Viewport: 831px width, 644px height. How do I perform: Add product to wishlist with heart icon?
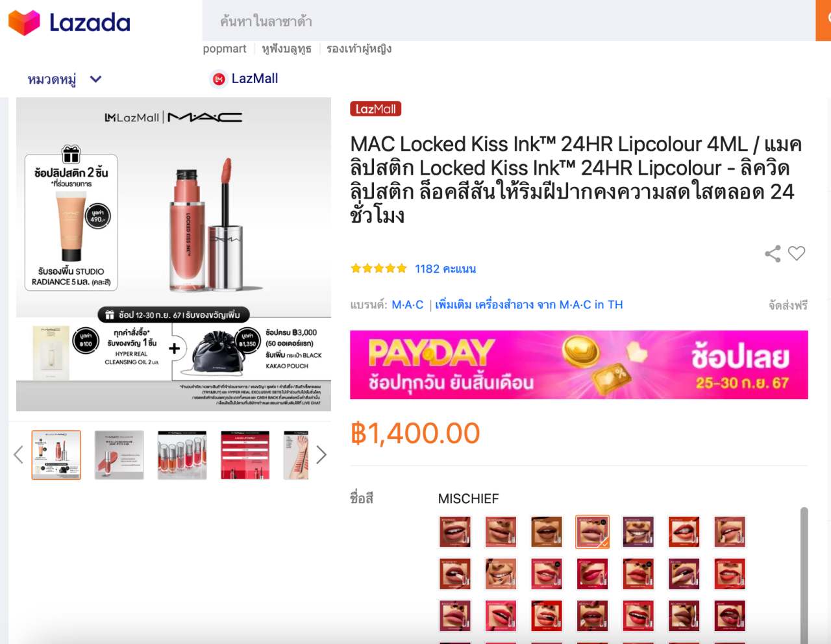(x=797, y=253)
